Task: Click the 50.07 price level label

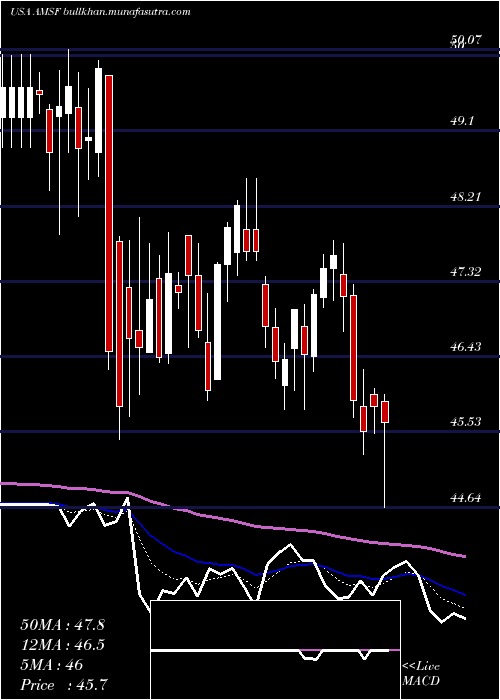Action: pyautogui.click(x=465, y=40)
